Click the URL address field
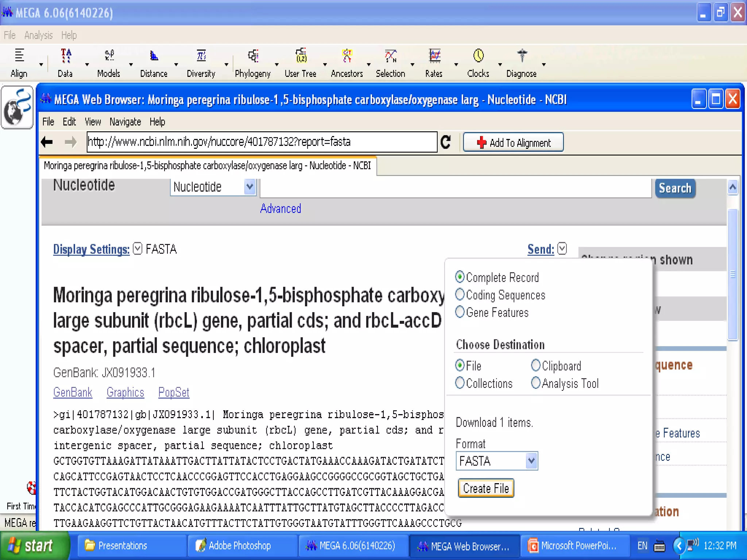The width and height of the screenshot is (747, 560). 262,142
